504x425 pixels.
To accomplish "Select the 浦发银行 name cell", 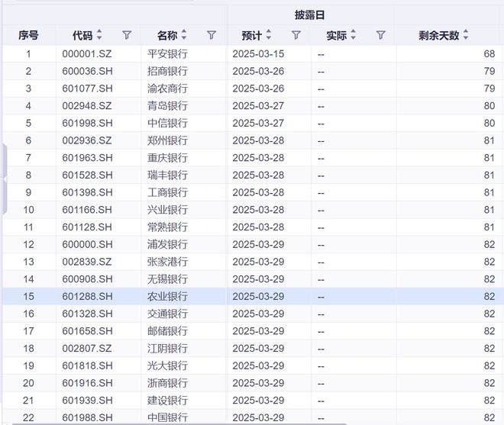I will click(167, 244).
